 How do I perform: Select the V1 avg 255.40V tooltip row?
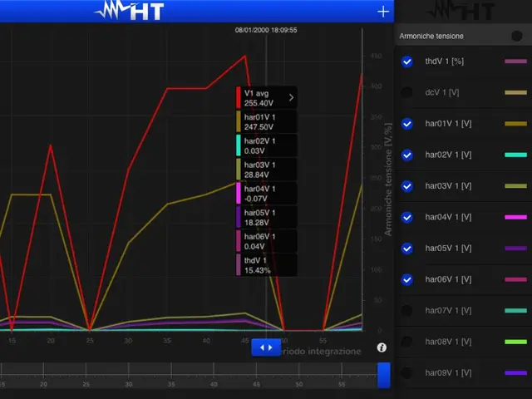point(267,98)
